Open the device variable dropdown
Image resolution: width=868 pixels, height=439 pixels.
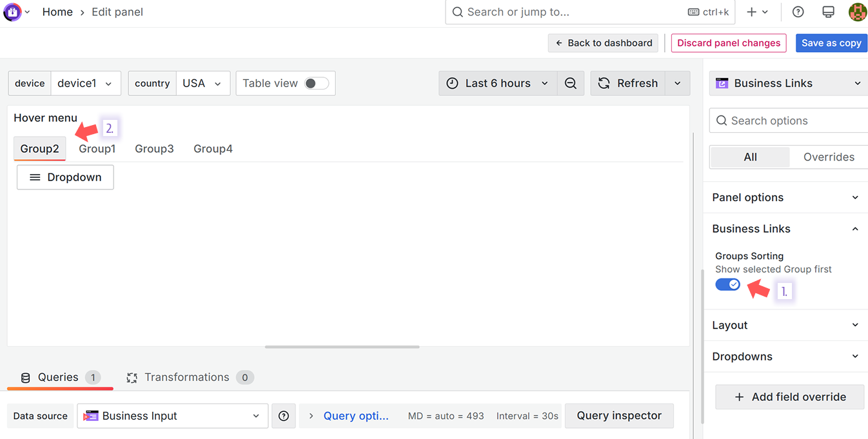click(85, 83)
